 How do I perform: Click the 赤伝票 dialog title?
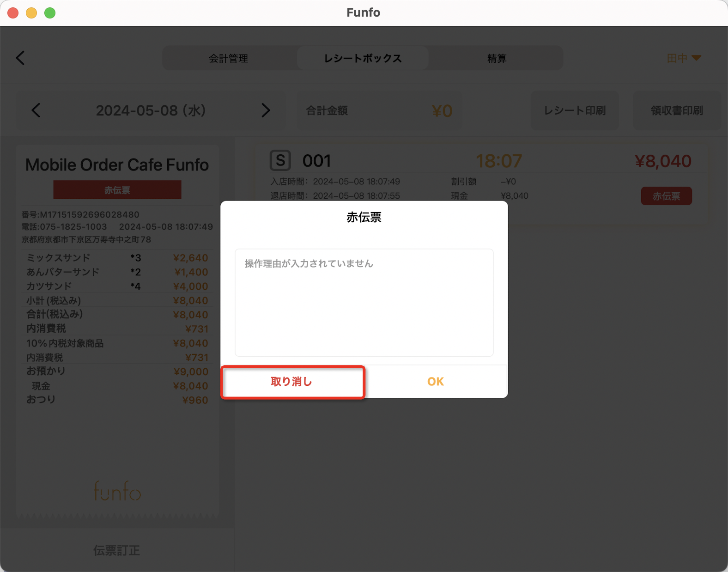point(364,217)
